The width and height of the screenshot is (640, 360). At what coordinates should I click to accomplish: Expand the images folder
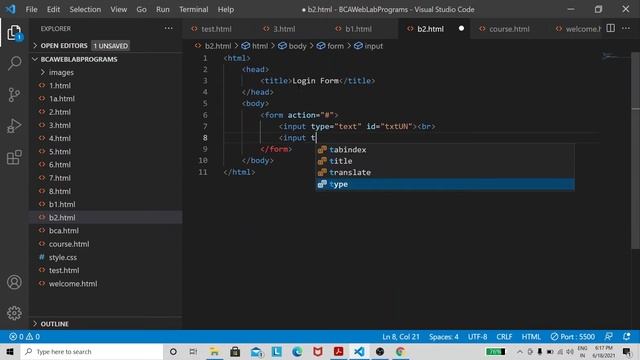click(61, 72)
